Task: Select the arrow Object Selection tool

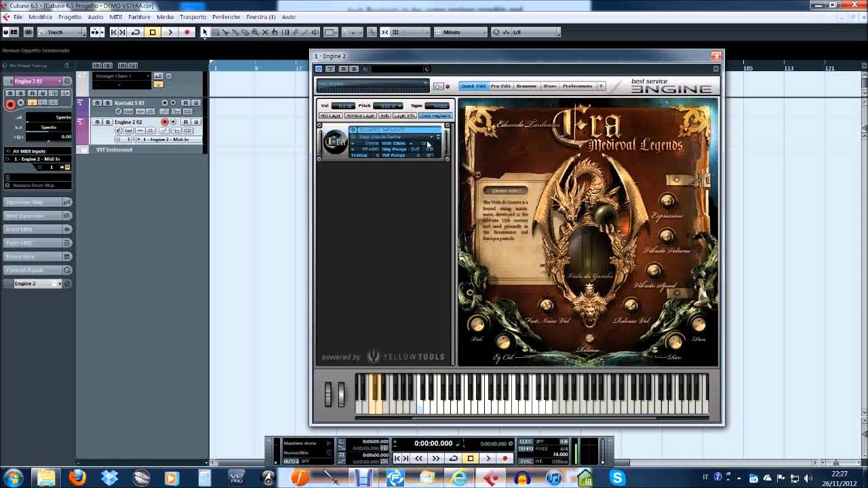Action: coord(204,32)
